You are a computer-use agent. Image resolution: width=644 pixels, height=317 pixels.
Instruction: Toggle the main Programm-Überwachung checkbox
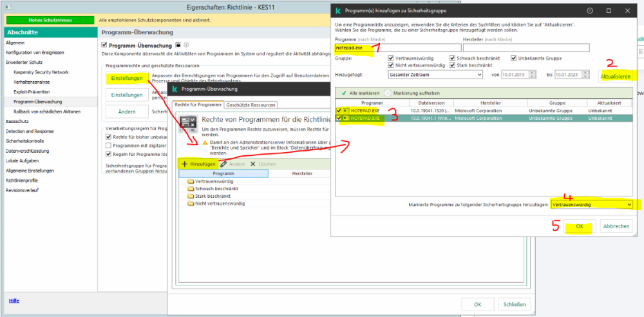click(104, 45)
